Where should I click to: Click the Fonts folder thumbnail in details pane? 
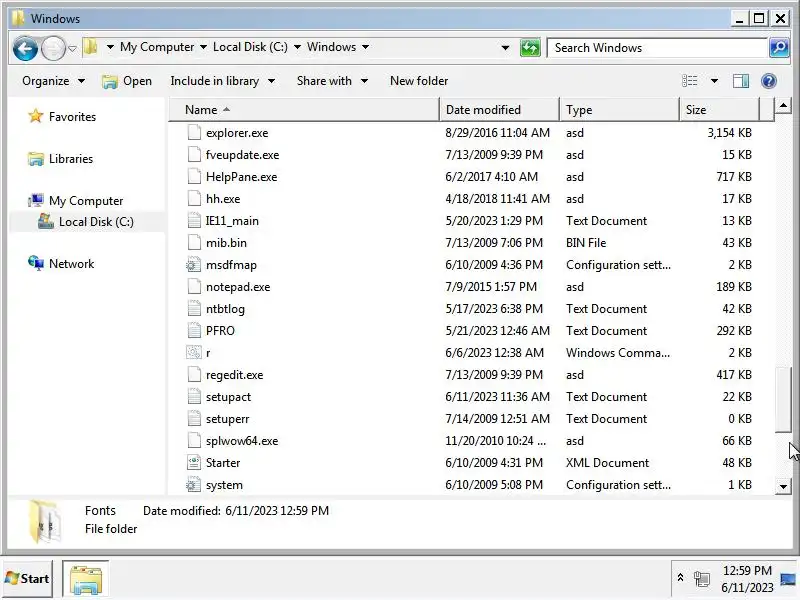click(x=45, y=521)
